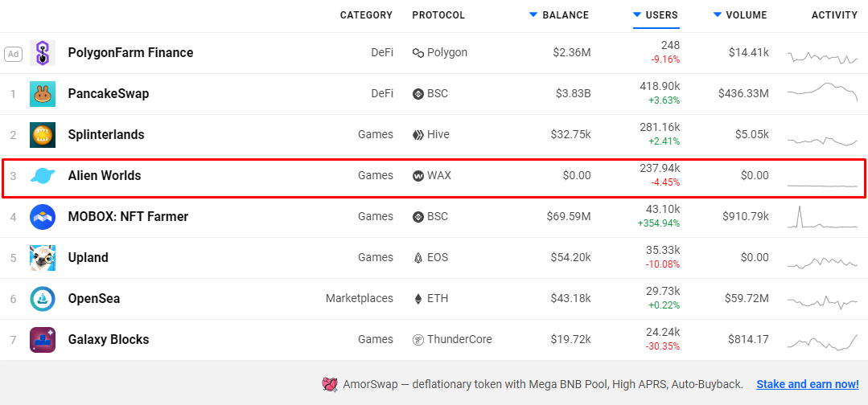868x405 pixels.
Task: Click the Alien Worlds planet icon
Action: [x=43, y=176]
